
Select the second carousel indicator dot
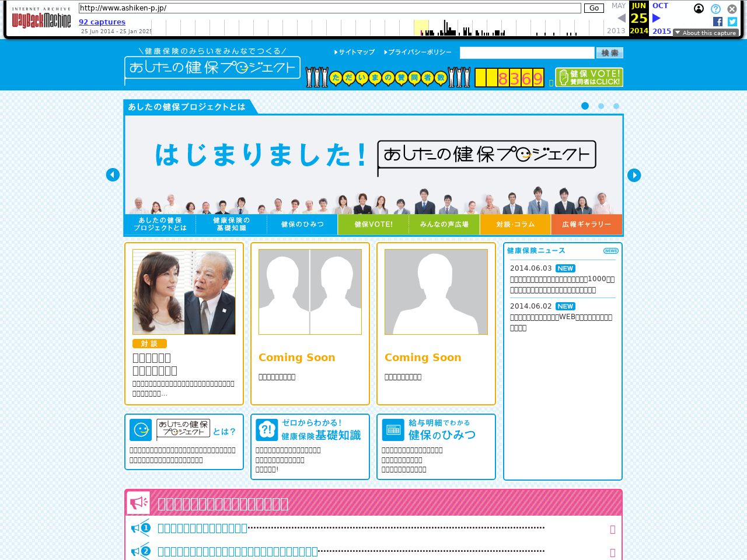coord(601,106)
